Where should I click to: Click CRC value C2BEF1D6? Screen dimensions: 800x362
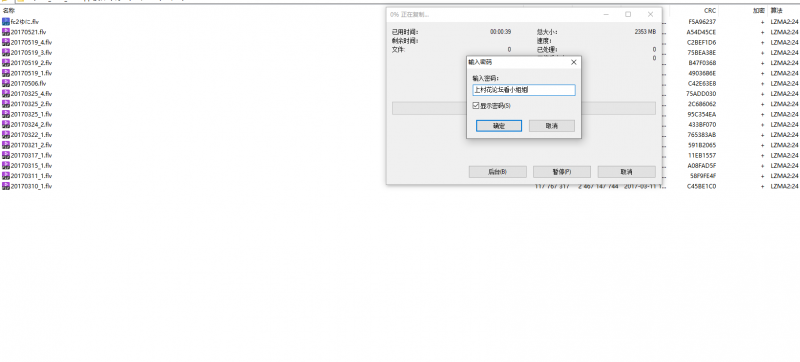[x=702, y=42]
